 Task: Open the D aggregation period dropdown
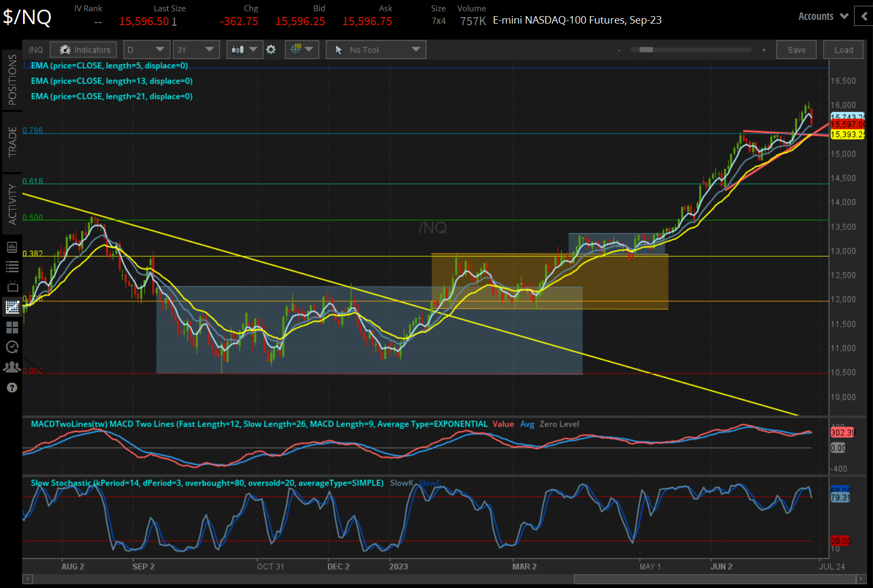146,49
